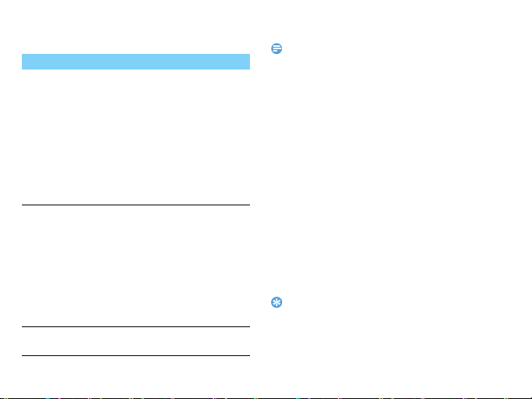The image size is (532, 399).
Task: Click the full-width border line at page bottom
Action: (x=266, y=398)
